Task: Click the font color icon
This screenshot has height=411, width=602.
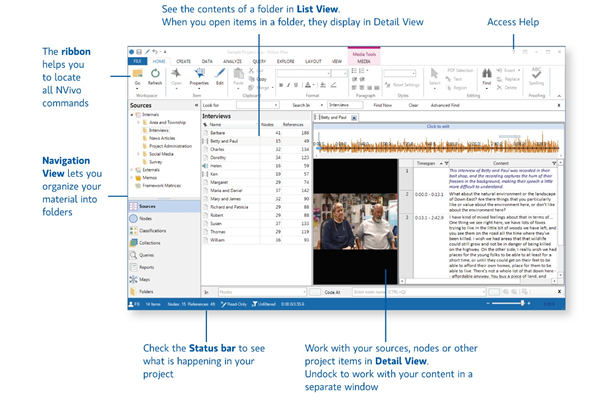Action: click(308, 85)
